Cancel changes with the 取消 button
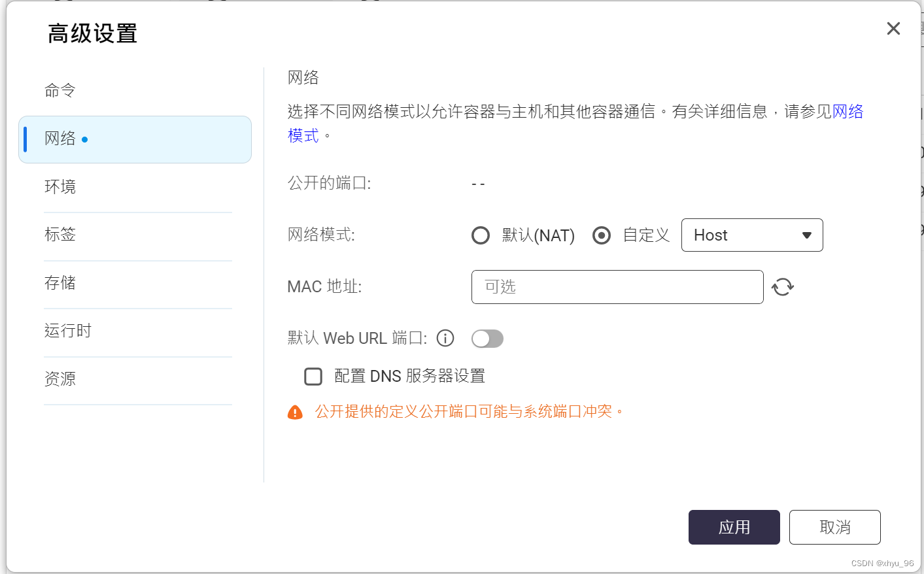 click(834, 527)
